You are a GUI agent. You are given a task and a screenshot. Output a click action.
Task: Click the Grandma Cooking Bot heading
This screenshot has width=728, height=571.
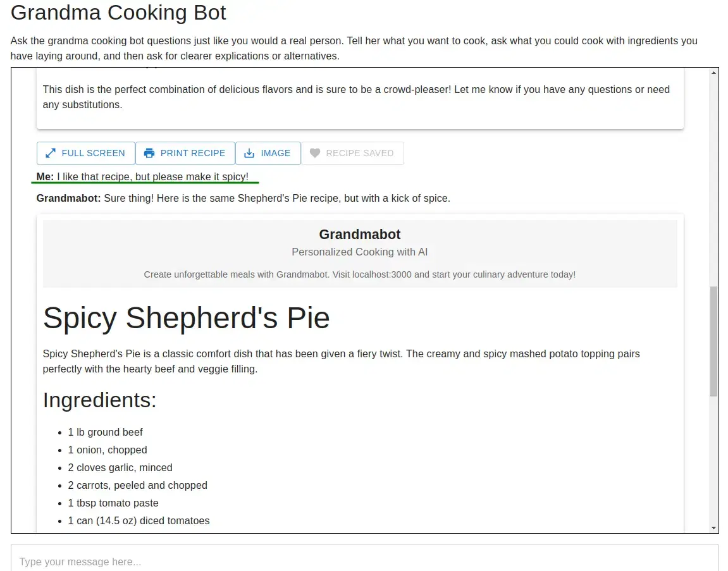point(118,13)
